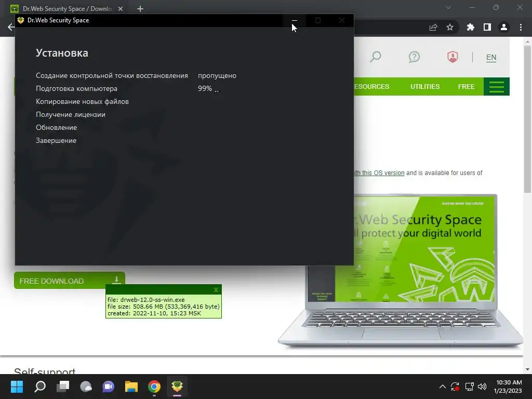Click 'Обновление' step text
Image resolution: width=532 pixels, height=399 pixels.
pos(56,128)
